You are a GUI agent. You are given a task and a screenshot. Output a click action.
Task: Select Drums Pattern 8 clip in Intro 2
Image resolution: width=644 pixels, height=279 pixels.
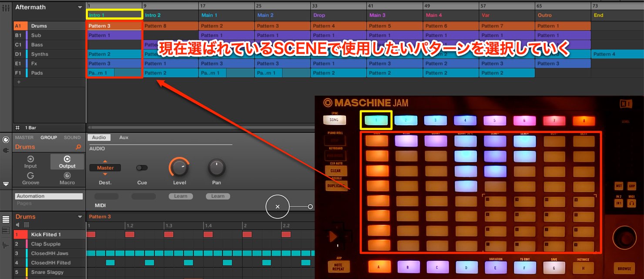170,26
